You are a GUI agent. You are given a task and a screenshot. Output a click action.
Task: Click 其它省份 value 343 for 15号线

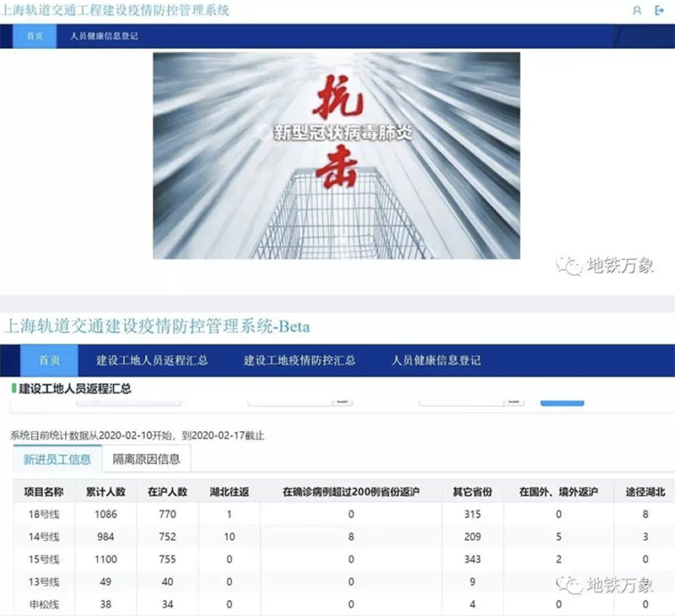(x=472, y=559)
